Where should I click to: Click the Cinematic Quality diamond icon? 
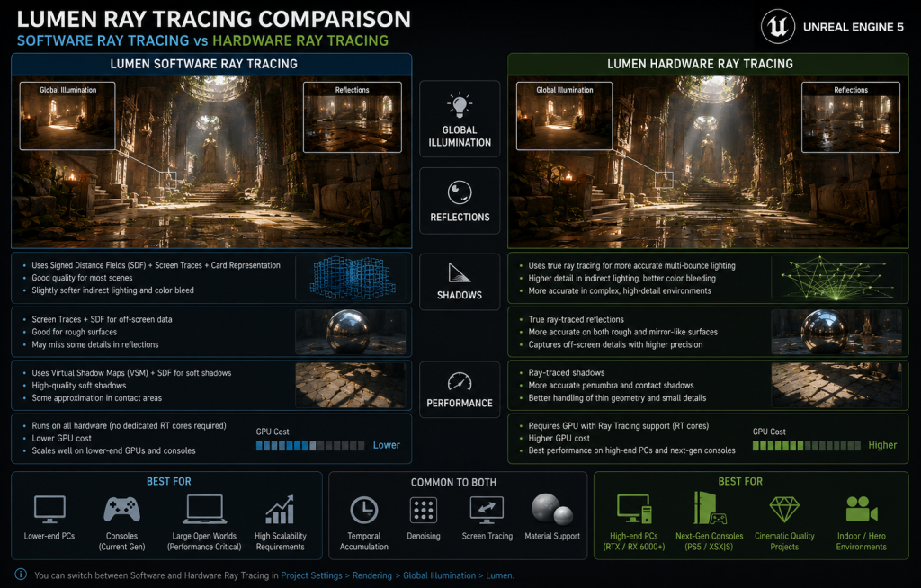784,509
